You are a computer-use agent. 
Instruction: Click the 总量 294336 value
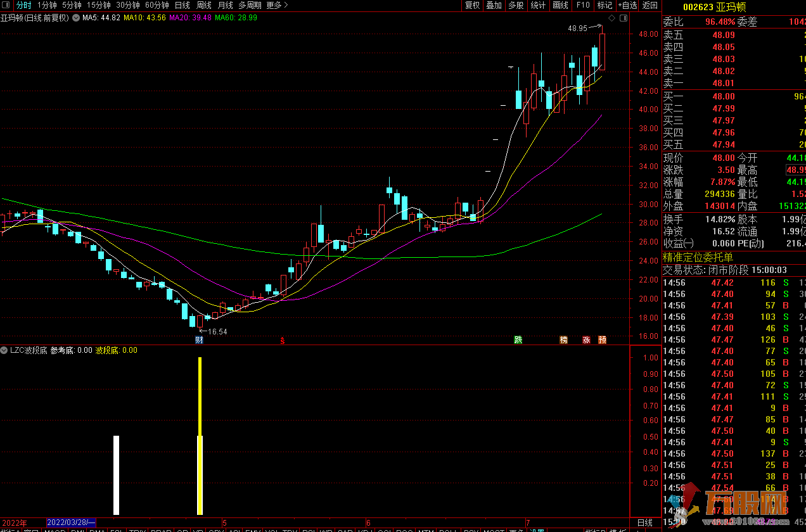(720, 194)
